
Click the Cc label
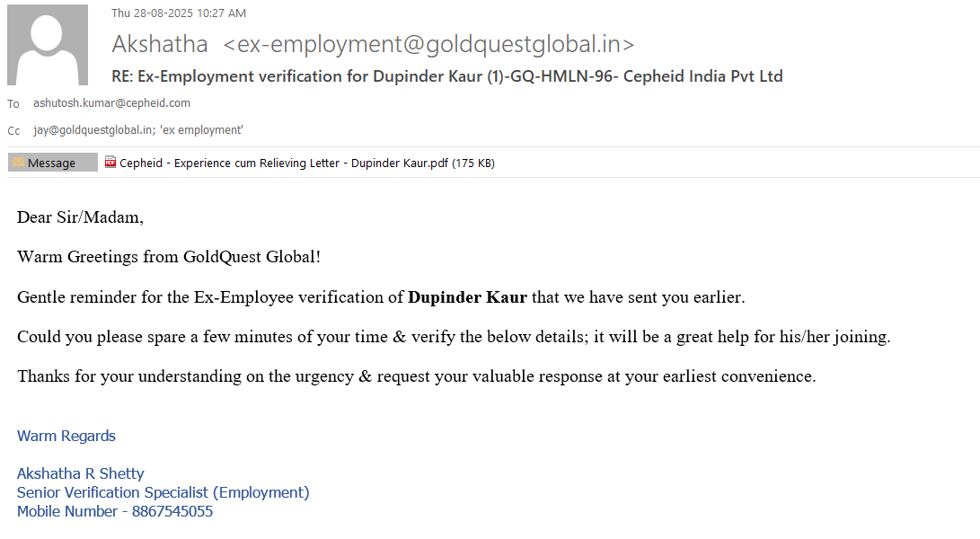(13, 131)
